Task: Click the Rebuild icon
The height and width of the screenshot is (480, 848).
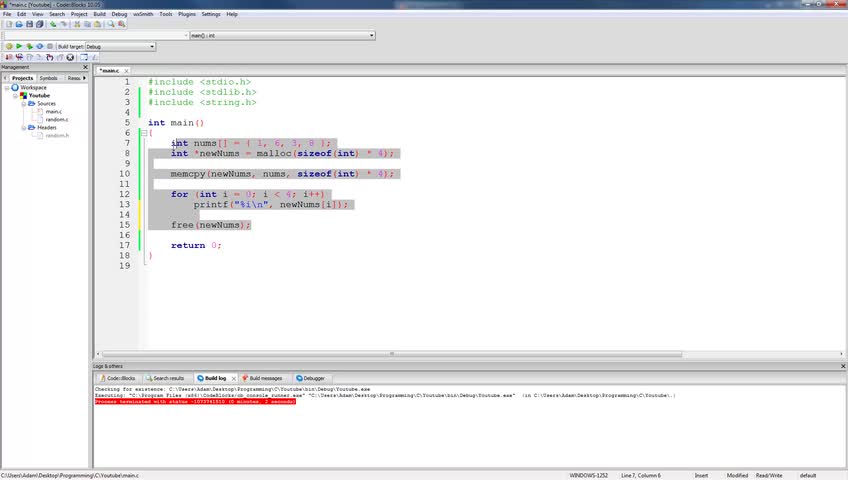Action: (40, 46)
